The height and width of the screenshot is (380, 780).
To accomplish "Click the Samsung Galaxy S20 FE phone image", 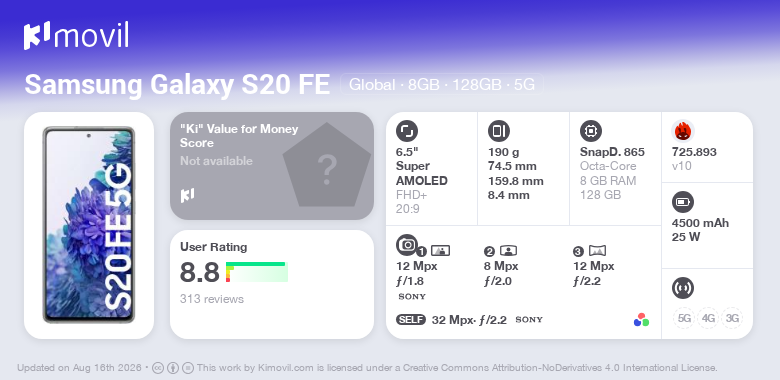I will click(x=89, y=225).
